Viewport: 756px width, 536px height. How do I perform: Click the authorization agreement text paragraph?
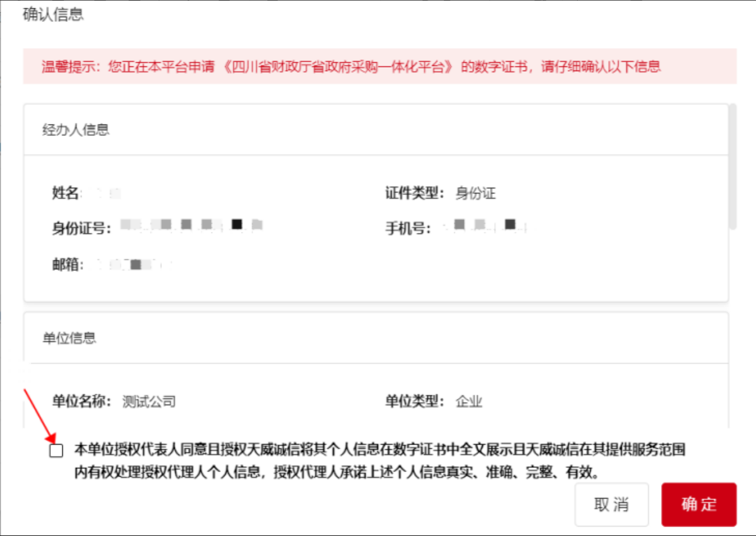(x=379, y=461)
